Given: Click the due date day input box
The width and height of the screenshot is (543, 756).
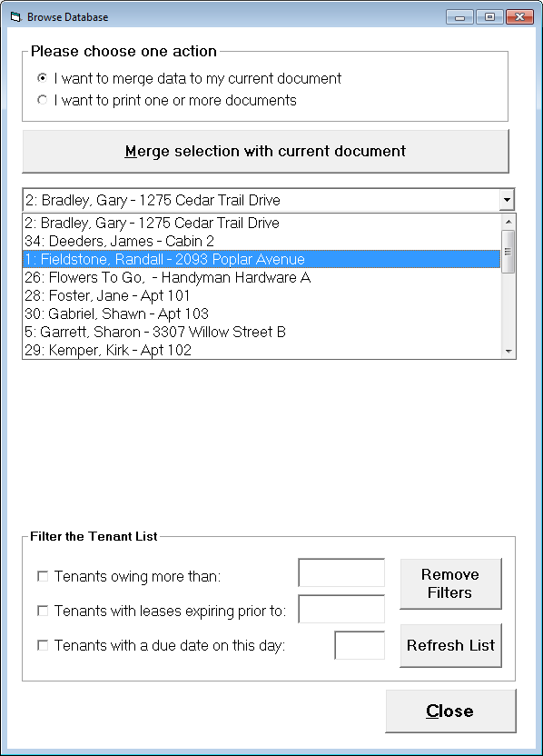Looking at the screenshot, I should click(x=360, y=644).
